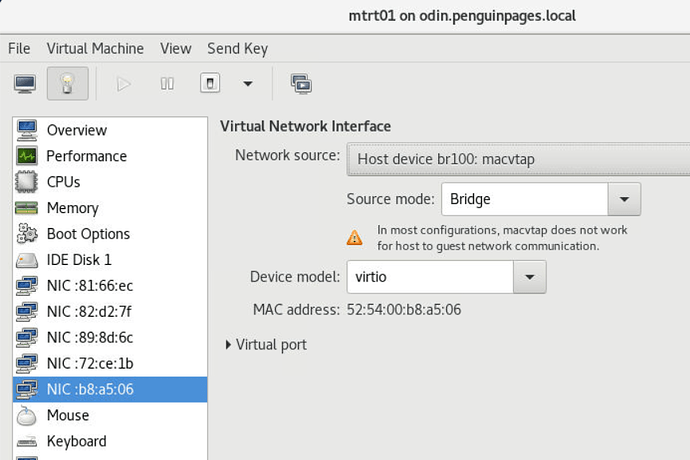Select NIC :82:d2:7f device
The image size is (690, 460).
point(110,312)
